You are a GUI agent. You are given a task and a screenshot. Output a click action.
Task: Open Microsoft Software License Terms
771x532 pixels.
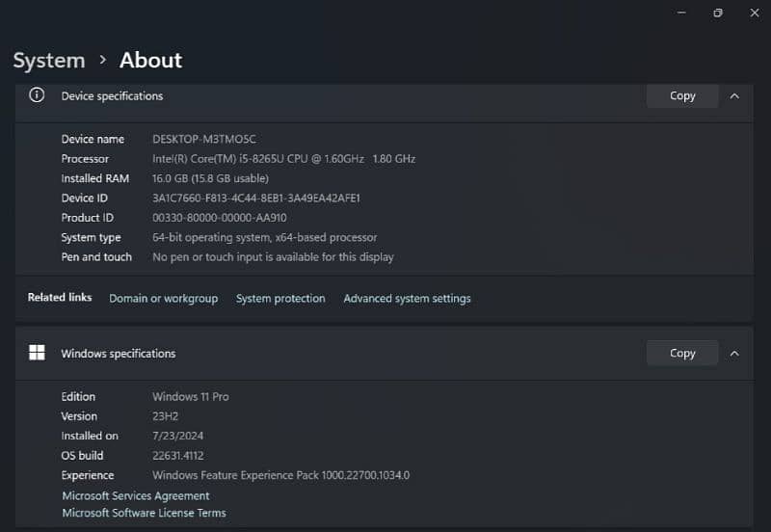pyautogui.click(x=144, y=513)
